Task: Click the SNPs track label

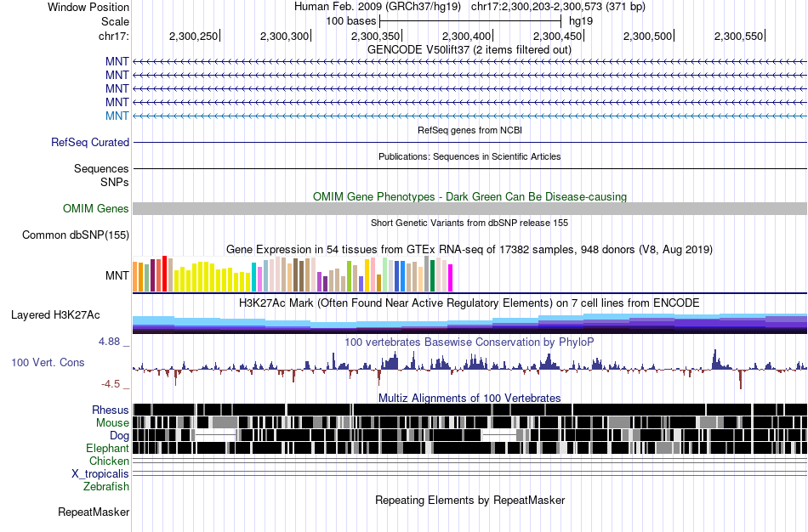Action: tap(115, 183)
